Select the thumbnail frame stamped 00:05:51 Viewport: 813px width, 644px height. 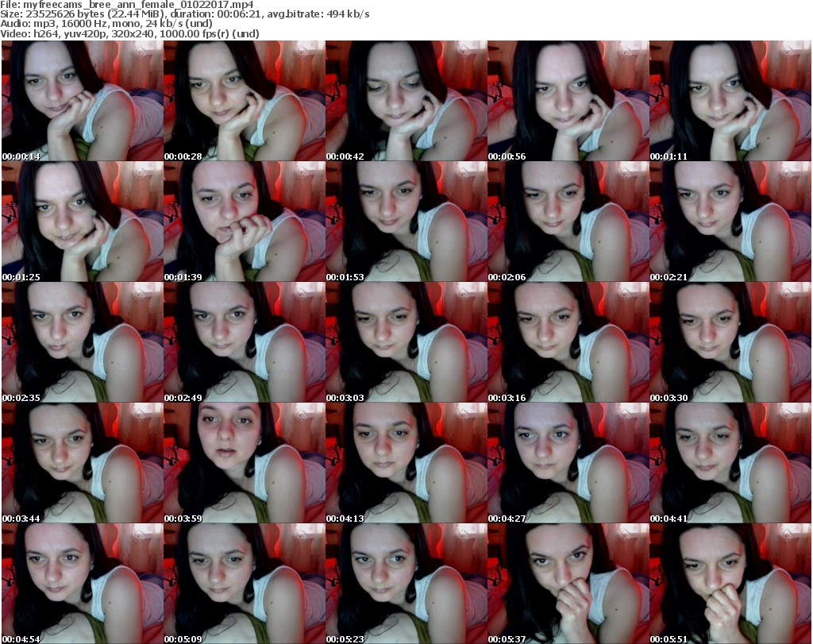point(730,584)
